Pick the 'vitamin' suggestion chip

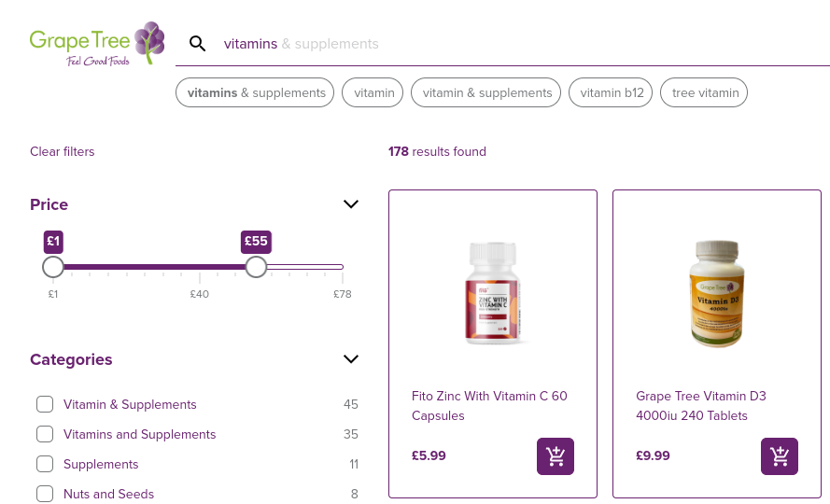(374, 92)
